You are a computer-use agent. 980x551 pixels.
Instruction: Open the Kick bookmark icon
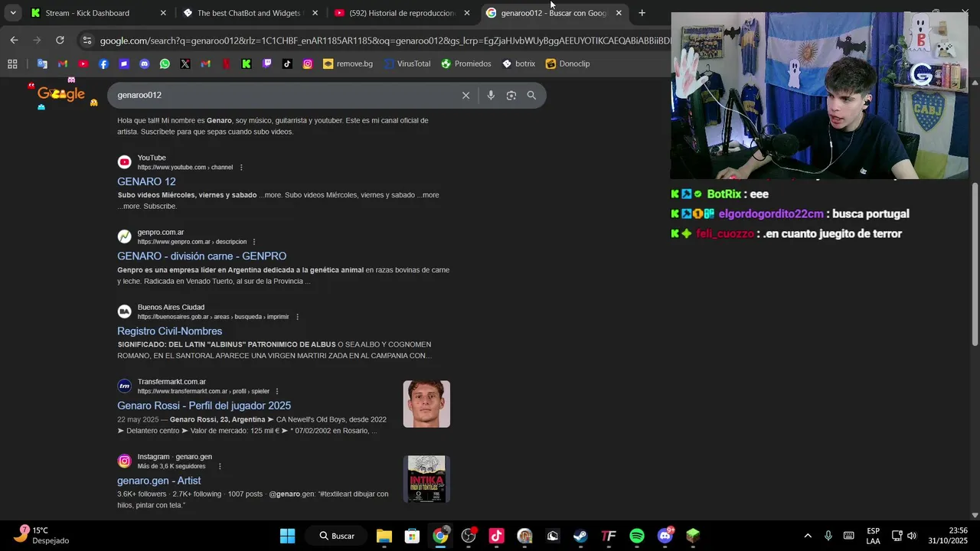[247, 64]
